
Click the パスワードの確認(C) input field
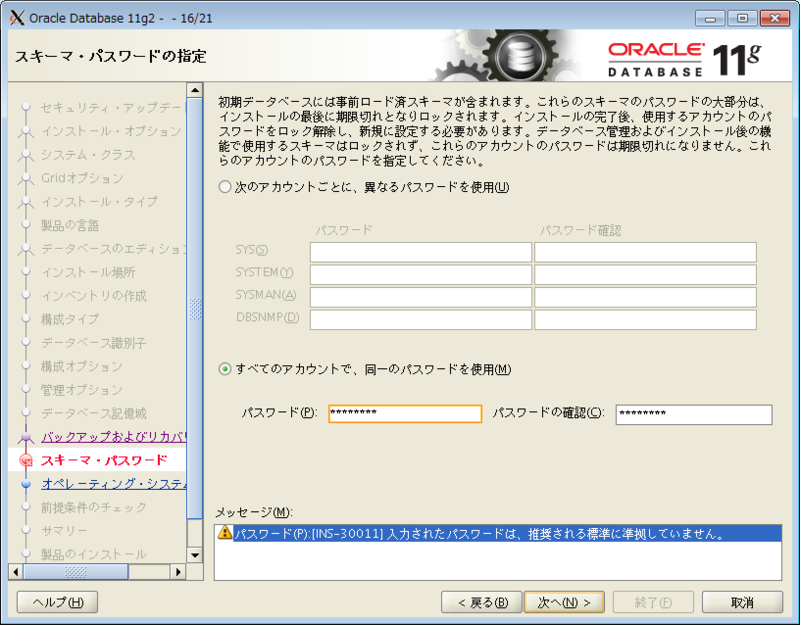700,413
